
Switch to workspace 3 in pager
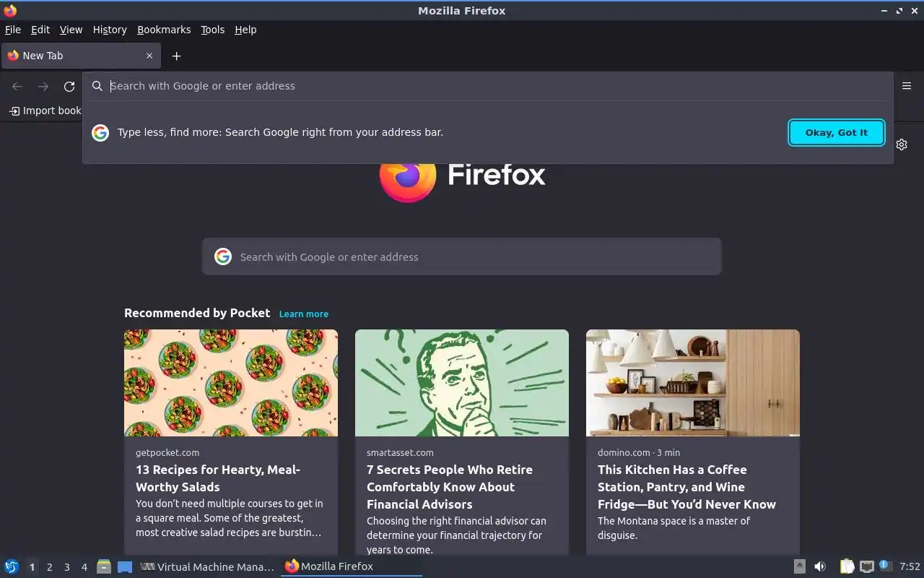click(x=66, y=567)
